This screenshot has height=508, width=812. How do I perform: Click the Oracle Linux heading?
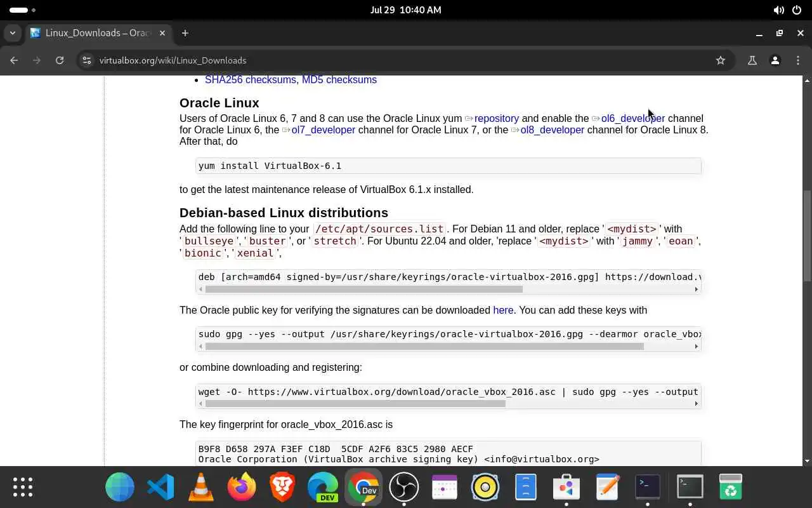pyautogui.click(x=219, y=103)
